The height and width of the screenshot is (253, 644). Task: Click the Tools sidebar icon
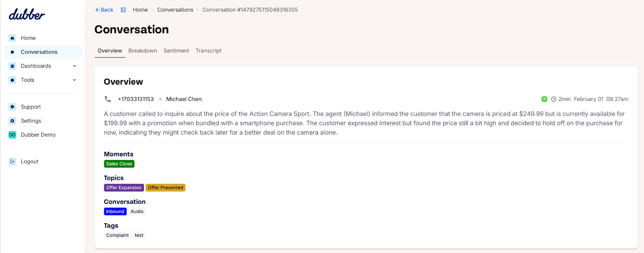[x=12, y=80]
